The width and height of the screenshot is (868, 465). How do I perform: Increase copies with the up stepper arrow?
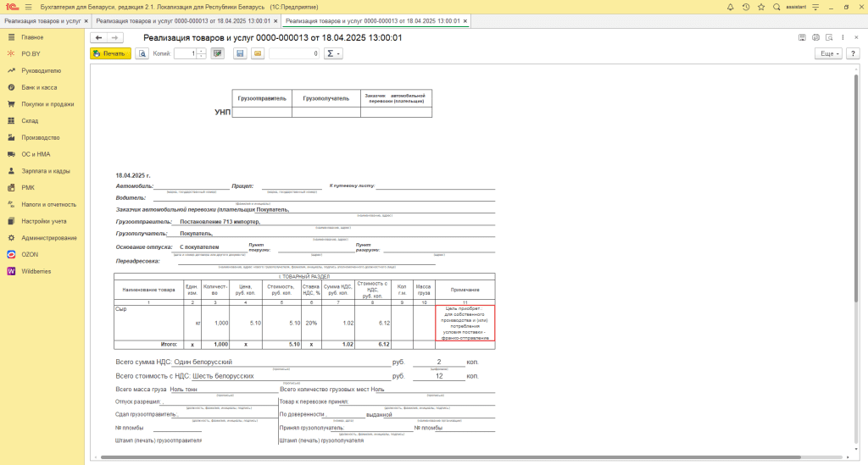pyautogui.click(x=202, y=51)
